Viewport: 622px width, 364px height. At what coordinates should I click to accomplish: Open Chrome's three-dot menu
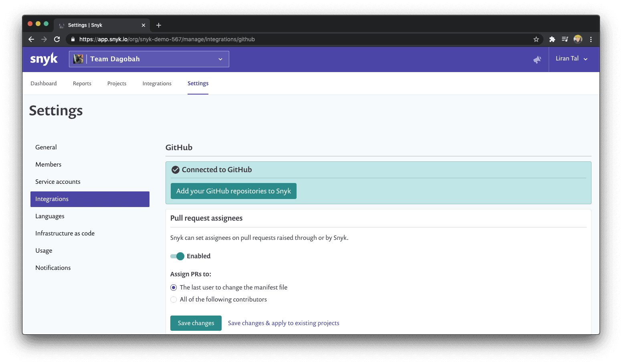(x=591, y=39)
